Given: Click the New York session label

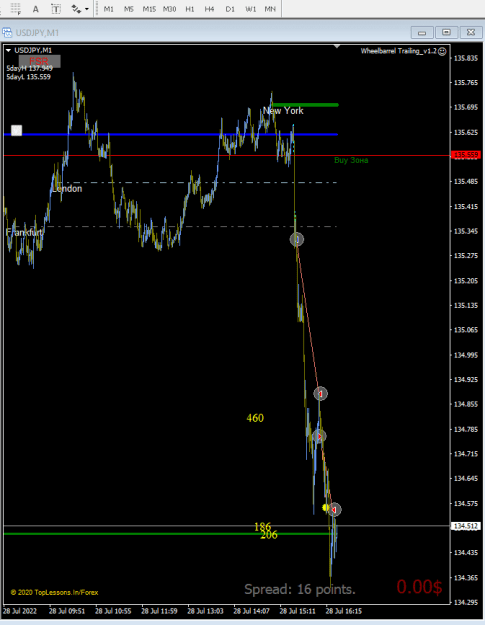Looking at the screenshot, I should [x=283, y=111].
